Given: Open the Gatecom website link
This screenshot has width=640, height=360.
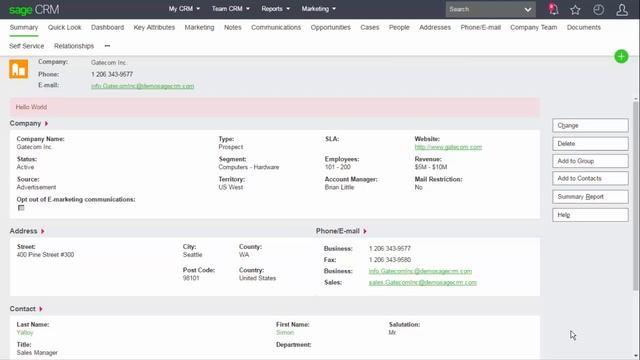Looking at the screenshot, I should point(448,147).
